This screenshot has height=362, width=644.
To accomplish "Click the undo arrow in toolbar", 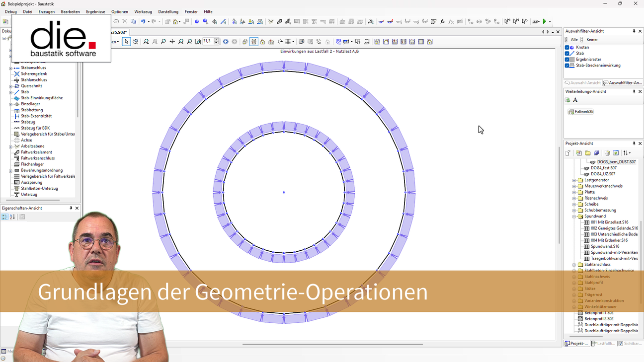I will (143, 21).
